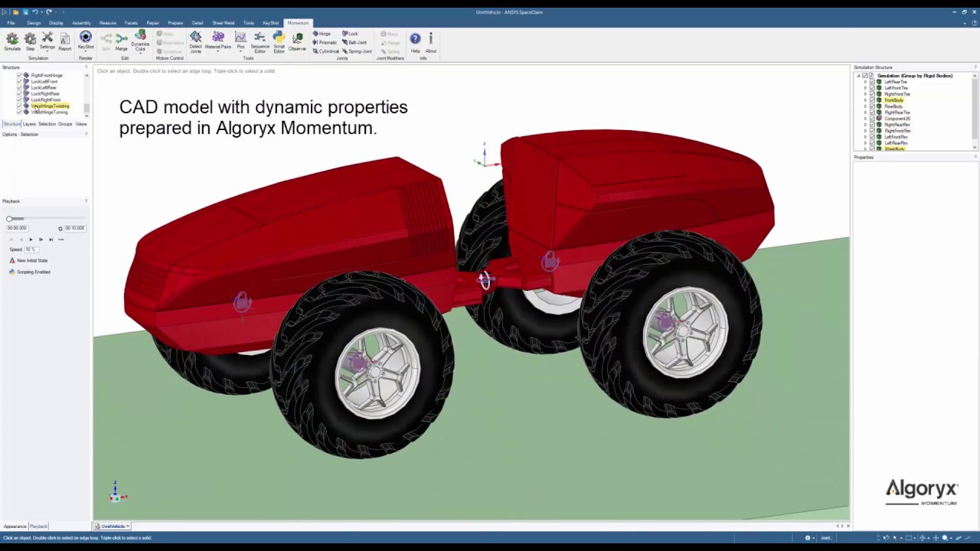Click the Observer tool
This screenshot has height=551, width=980.
pos(297,41)
